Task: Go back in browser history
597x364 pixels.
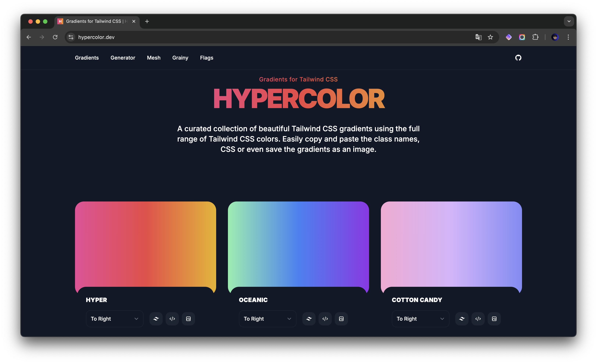Action: tap(29, 37)
